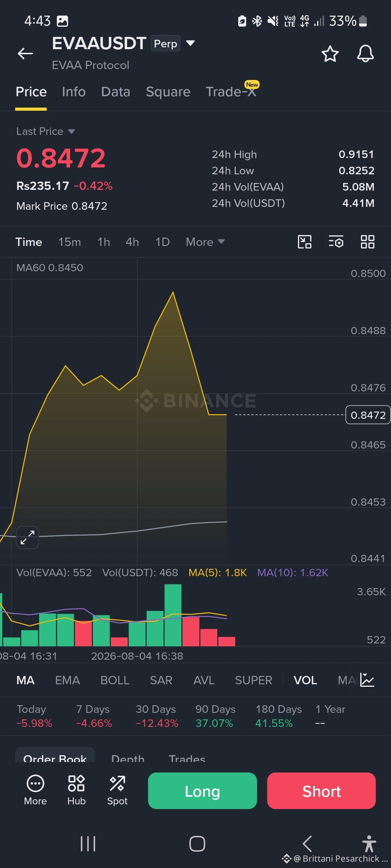Open the More menu in bottom bar
The height and width of the screenshot is (868, 391).
[35, 791]
